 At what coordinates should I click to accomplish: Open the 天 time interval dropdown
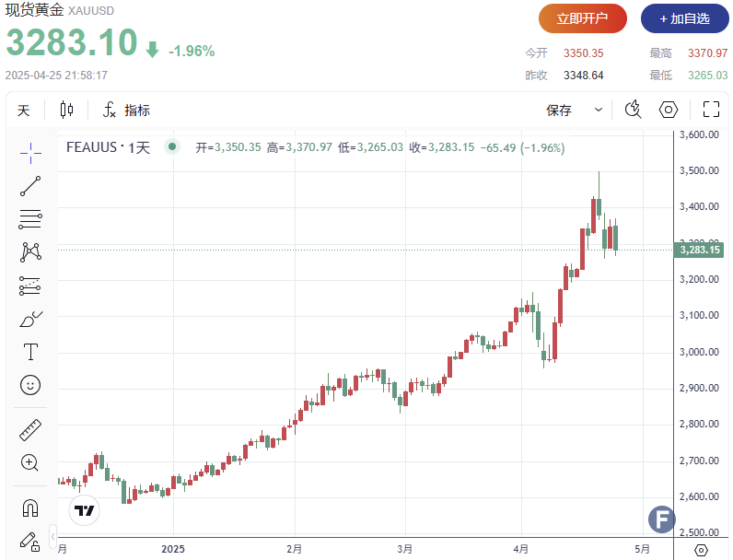24,111
